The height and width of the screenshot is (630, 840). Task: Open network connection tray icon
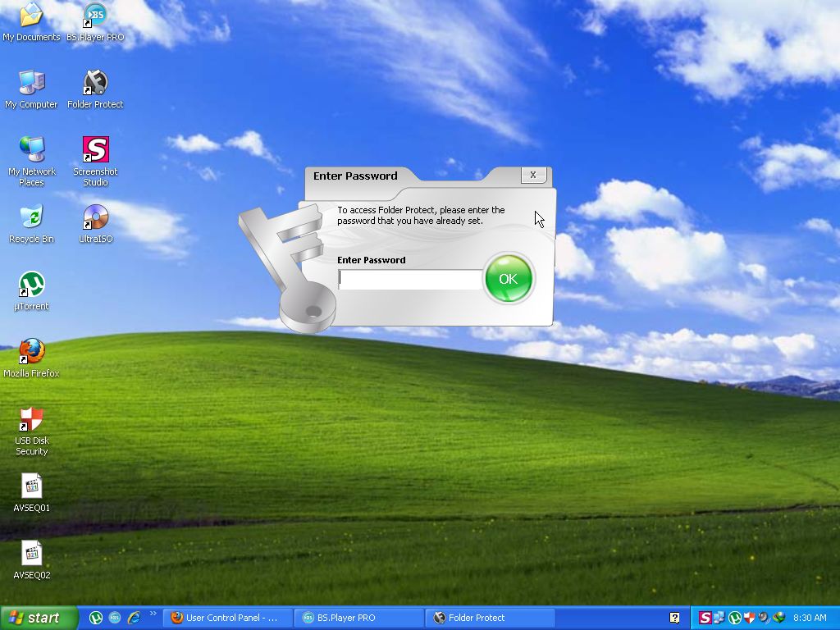pos(719,618)
